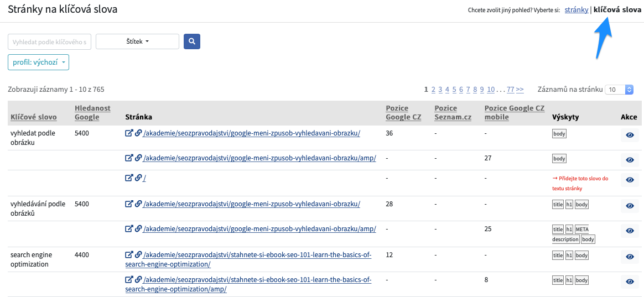Click chain icon in last ebook amp row
644x297 pixels.
click(x=138, y=280)
